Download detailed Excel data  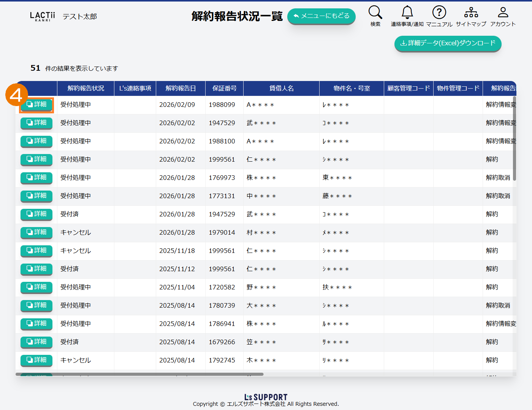tap(448, 43)
